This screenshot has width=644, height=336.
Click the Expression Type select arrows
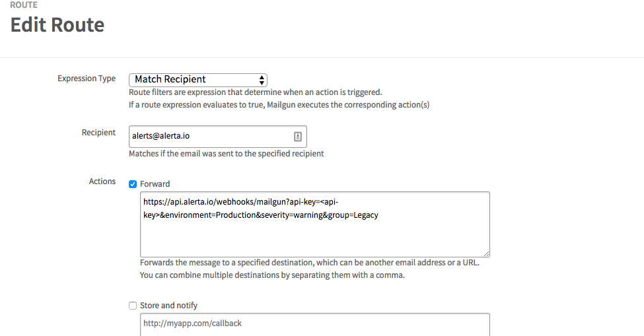261,80
